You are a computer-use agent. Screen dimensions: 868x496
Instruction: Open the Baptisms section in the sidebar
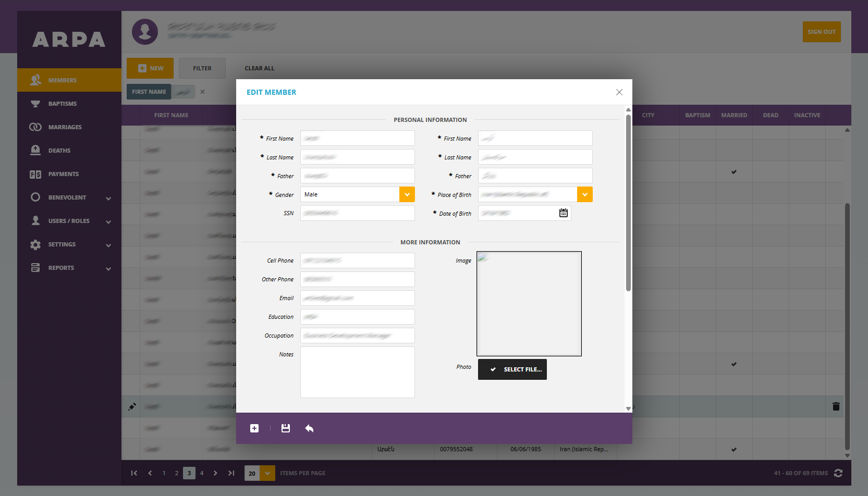tap(63, 103)
